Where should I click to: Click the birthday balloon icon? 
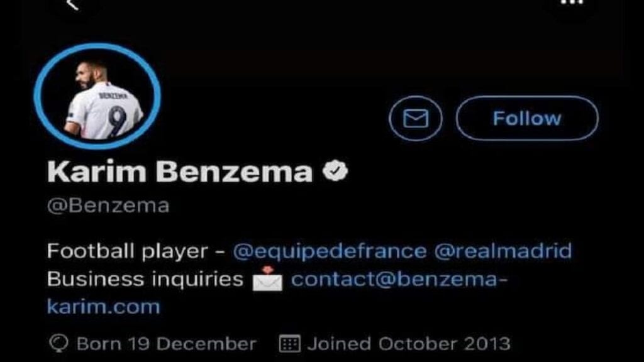click(x=58, y=343)
